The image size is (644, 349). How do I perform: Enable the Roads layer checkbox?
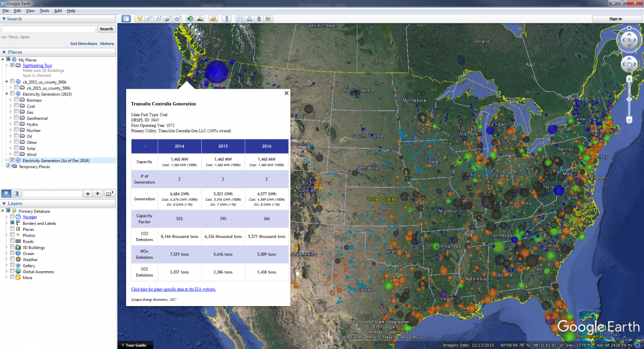coord(12,242)
